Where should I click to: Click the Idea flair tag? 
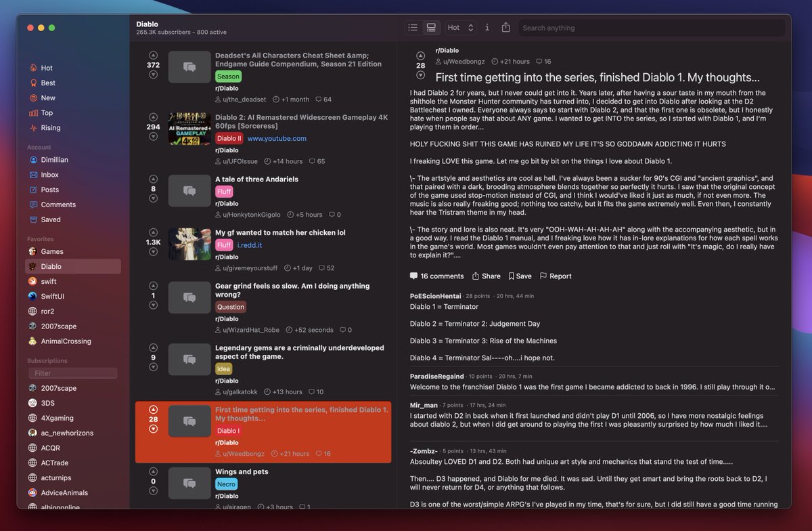coord(223,369)
